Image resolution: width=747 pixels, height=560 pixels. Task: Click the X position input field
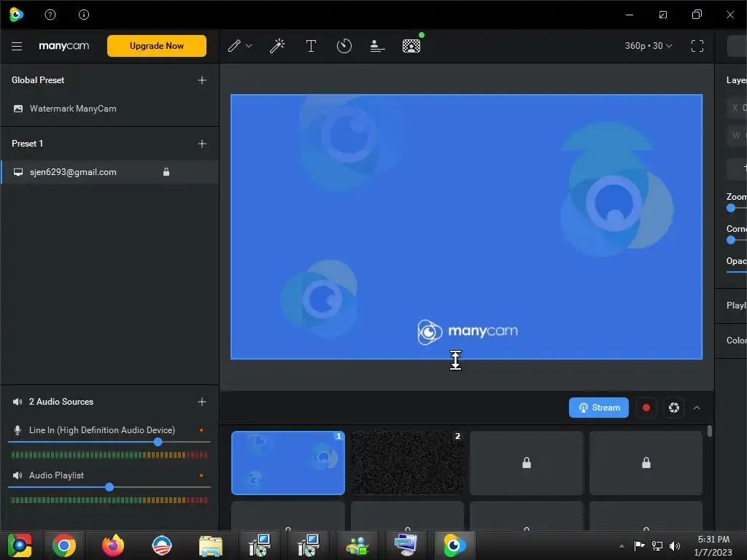tap(737, 108)
